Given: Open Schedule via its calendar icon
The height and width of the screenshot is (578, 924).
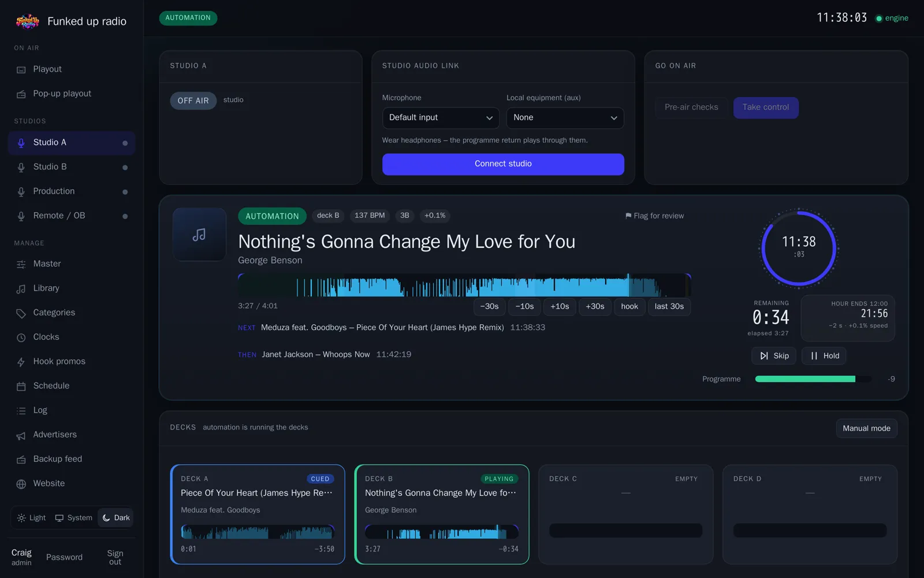Looking at the screenshot, I should click(x=21, y=386).
